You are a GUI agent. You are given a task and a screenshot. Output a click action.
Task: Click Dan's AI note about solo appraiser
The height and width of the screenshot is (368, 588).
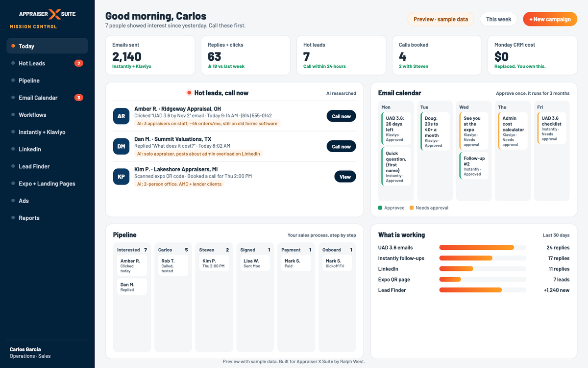(x=198, y=154)
